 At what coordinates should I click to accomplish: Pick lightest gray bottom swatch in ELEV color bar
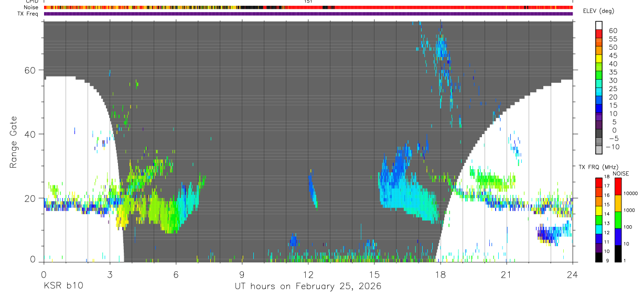(x=599, y=149)
